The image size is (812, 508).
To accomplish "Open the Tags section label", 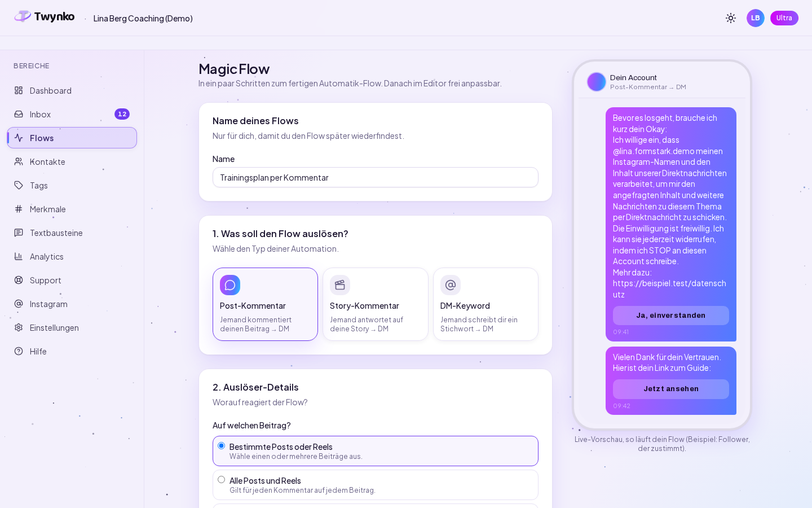I will pyautogui.click(x=38, y=186).
